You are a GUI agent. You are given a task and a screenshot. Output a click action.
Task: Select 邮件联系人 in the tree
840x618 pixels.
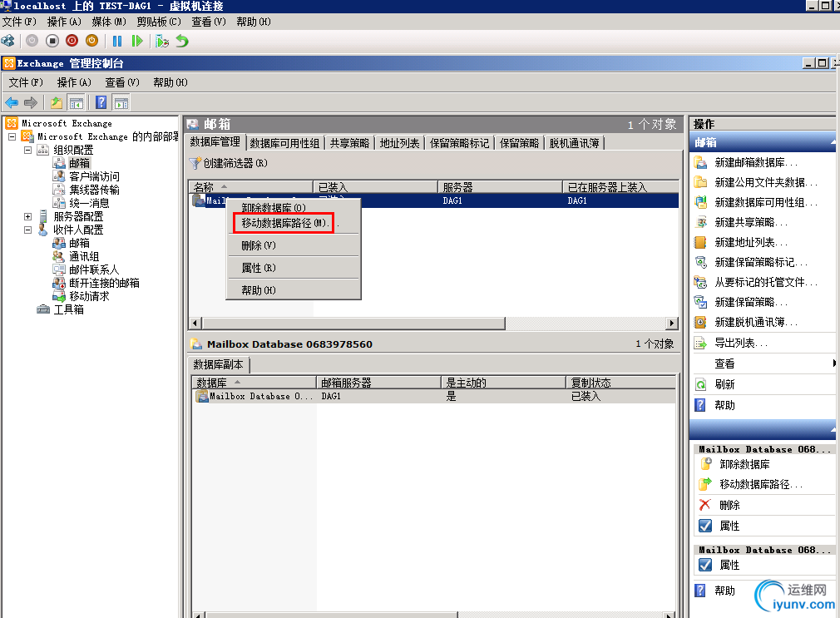(94, 269)
